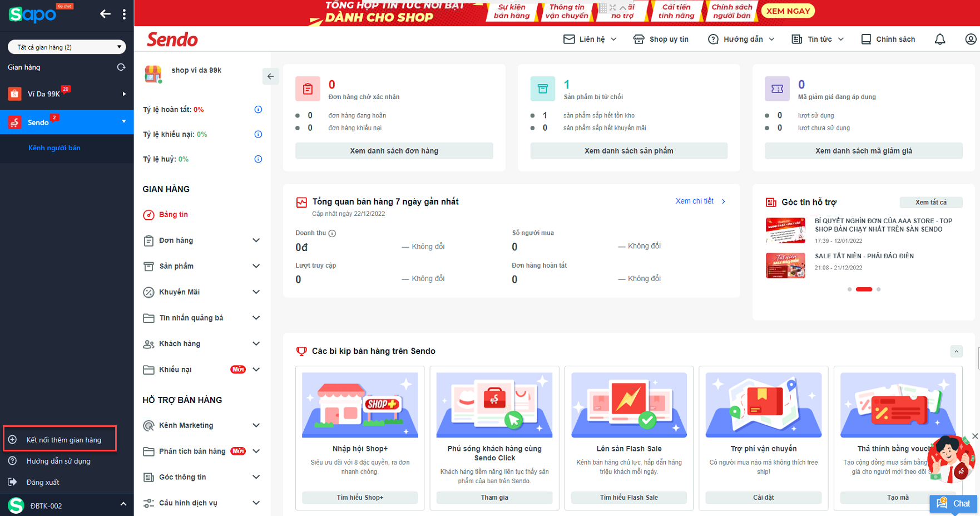
Task: Click the shop ví da 99k avatar
Action: pos(153,73)
